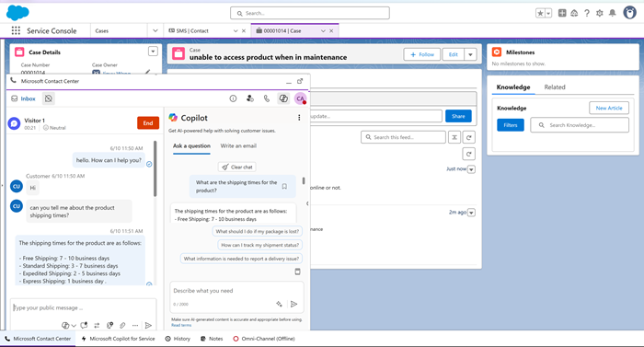The width and height of the screenshot is (644, 347).
Task: Click the Salesforce cloud logo
Action: click(17, 13)
